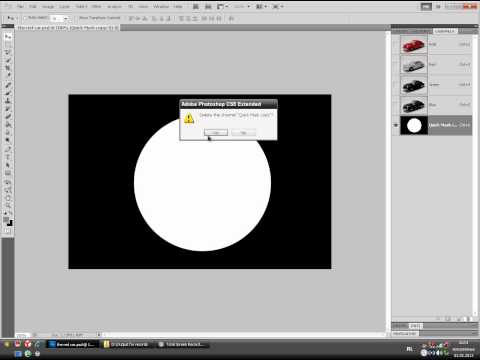This screenshot has height=360, width=480.
Task: Select the Brush tool
Action: point(8,93)
